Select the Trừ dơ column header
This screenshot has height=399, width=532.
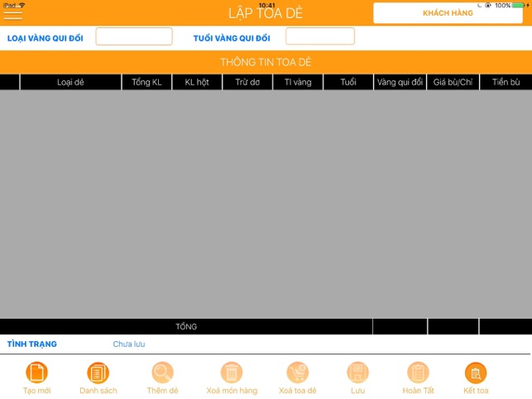tap(247, 82)
